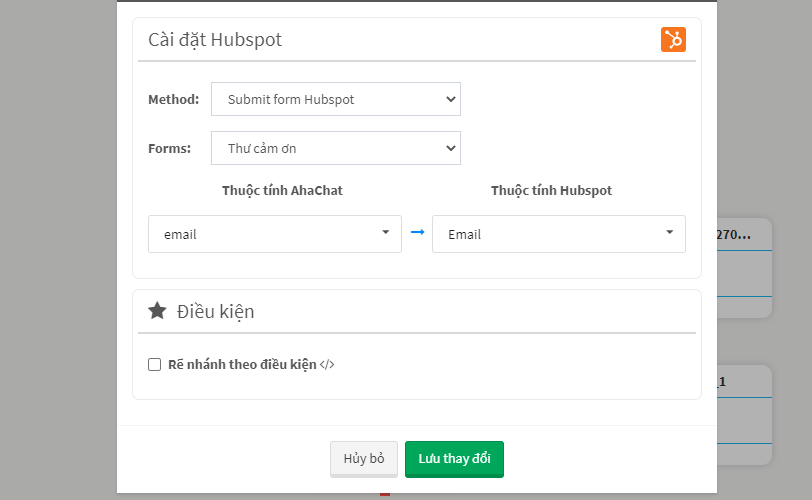Click the code icon next to Rẽ nhánh theo điều kiện
The height and width of the screenshot is (500, 812).
pos(327,364)
